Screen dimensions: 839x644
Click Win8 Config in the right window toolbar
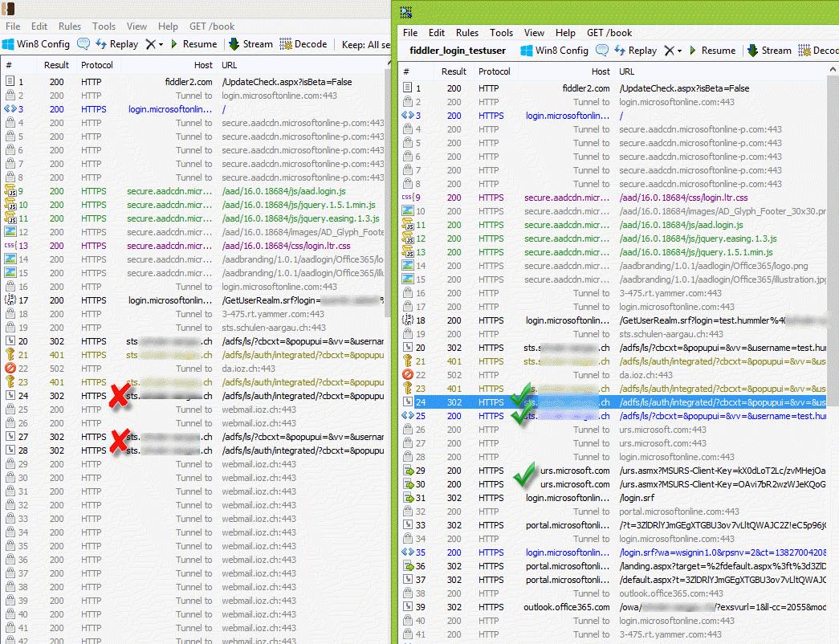coord(555,51)
